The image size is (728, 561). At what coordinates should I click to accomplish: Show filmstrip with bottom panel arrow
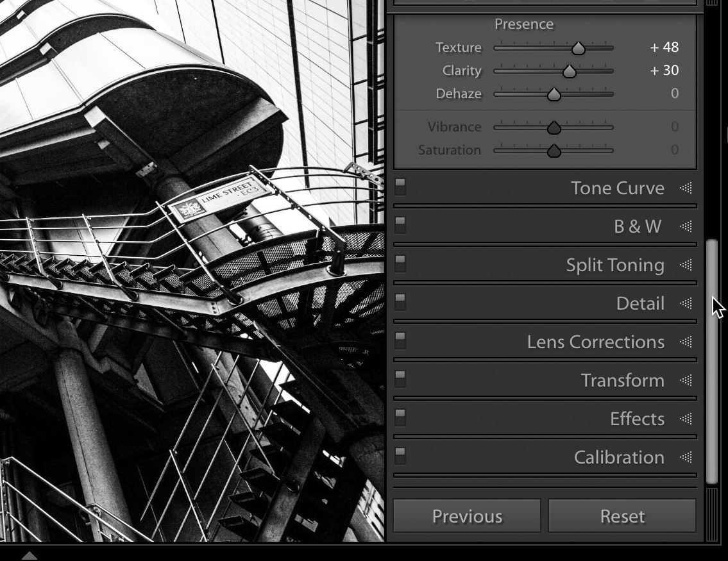[x=30, y=555]
